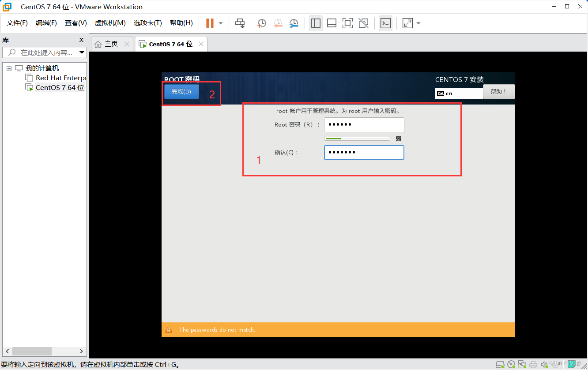Click the printer status bar icon
The height and width of the screenshot is (370, 588).
[533, 364]
